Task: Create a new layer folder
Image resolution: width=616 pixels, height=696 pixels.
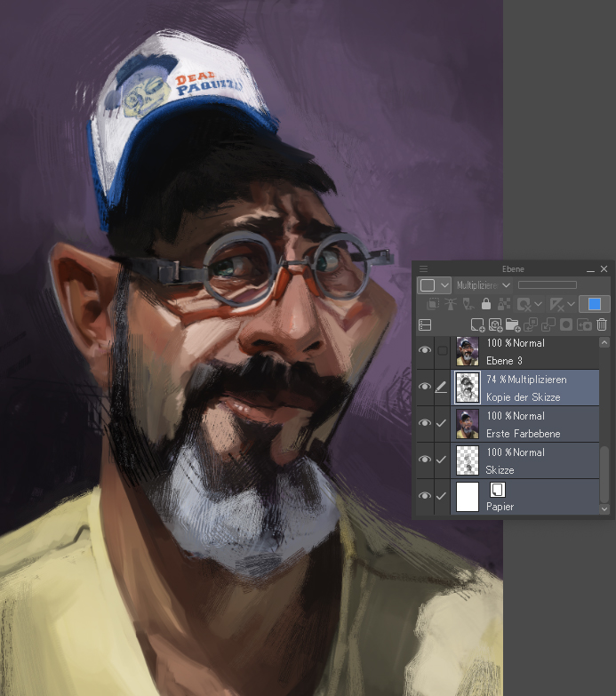Action: [512, 325]
